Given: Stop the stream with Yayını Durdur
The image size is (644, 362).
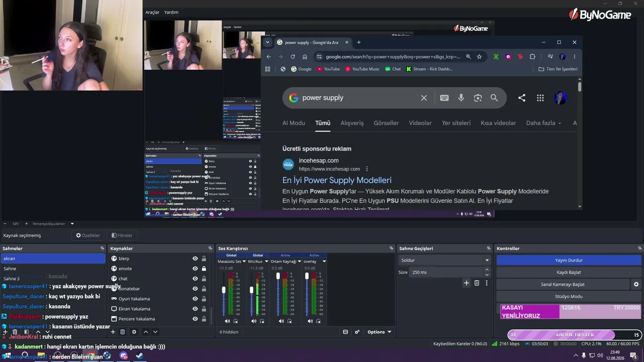Looking at the screenshot, I should coord(569,260).
